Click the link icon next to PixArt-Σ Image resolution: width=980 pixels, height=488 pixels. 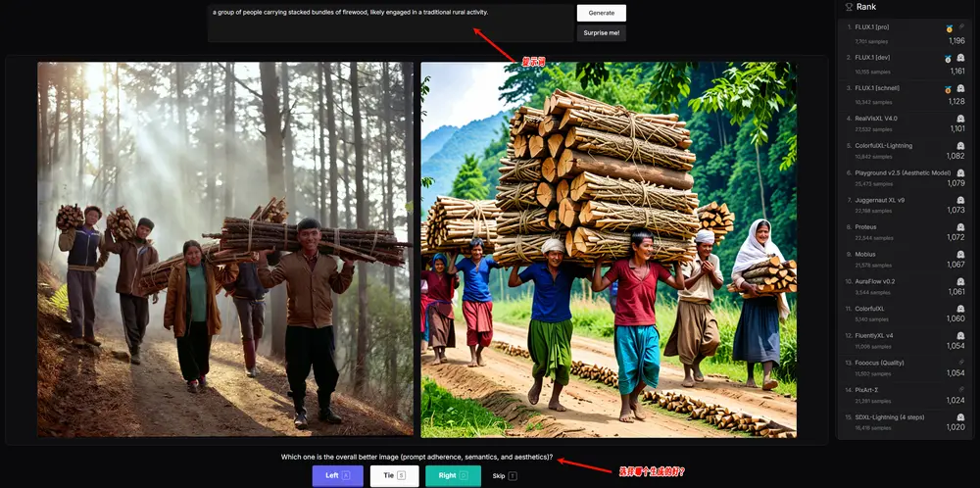960,389
